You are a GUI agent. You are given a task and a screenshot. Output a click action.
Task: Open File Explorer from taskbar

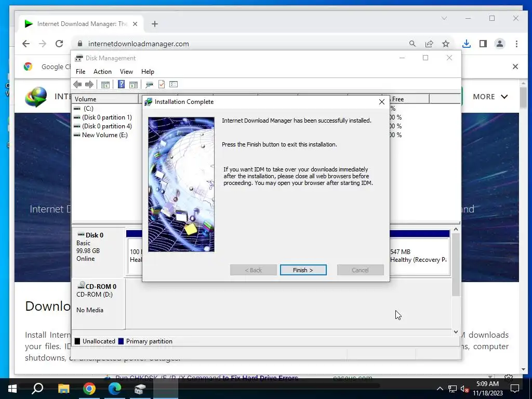63,389
